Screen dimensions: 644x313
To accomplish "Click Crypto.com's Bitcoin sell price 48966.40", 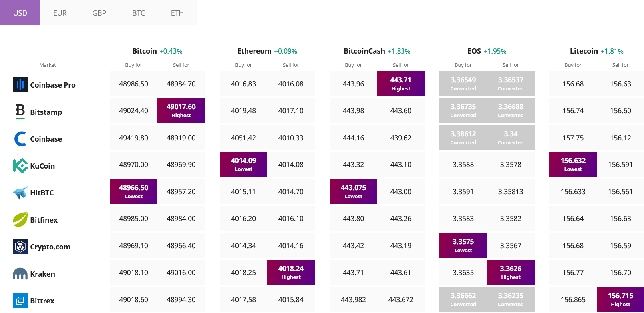I will click(x=181, y=245).
